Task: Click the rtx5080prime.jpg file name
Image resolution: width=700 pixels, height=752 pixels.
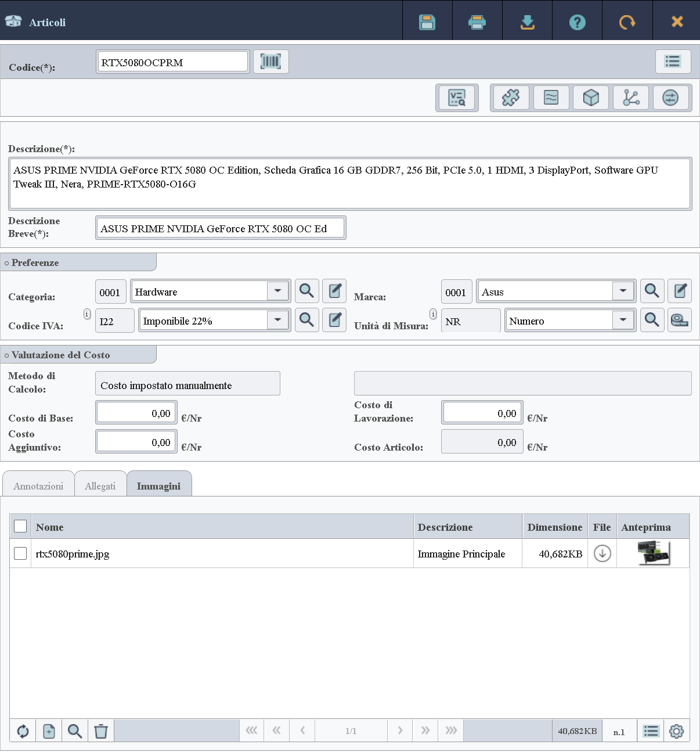Action: point(73,554)
